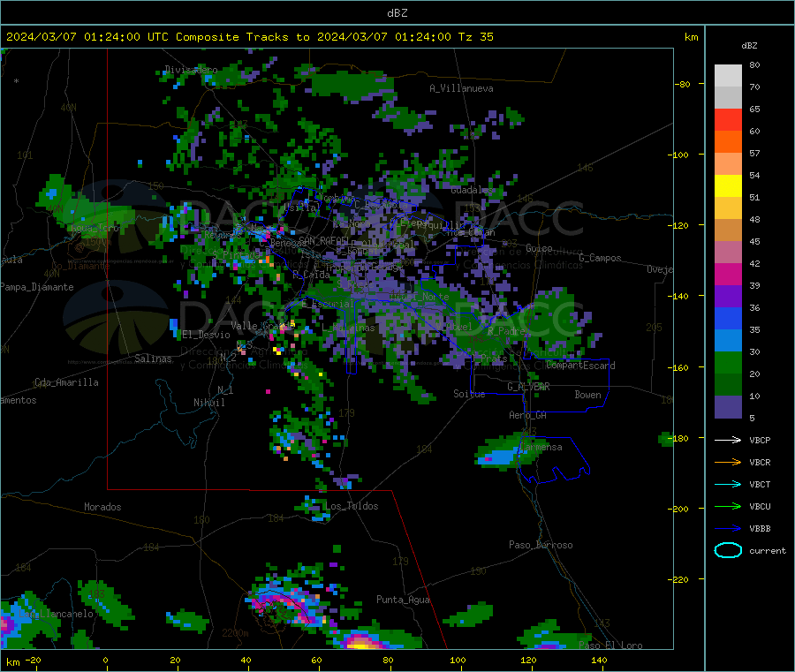Click the cyan VBCT arrow in legend
The height and width of the screenshot is (672, 795).
point(728,485)
